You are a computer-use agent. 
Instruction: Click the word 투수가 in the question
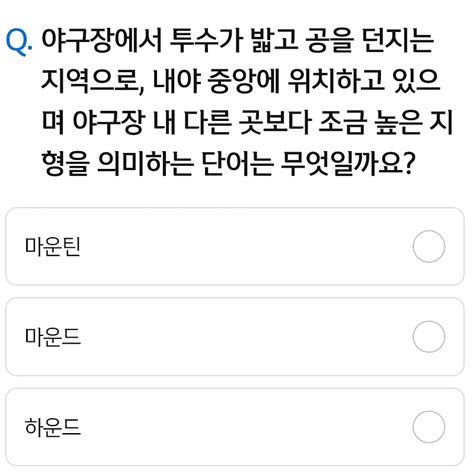click(206, 41)
